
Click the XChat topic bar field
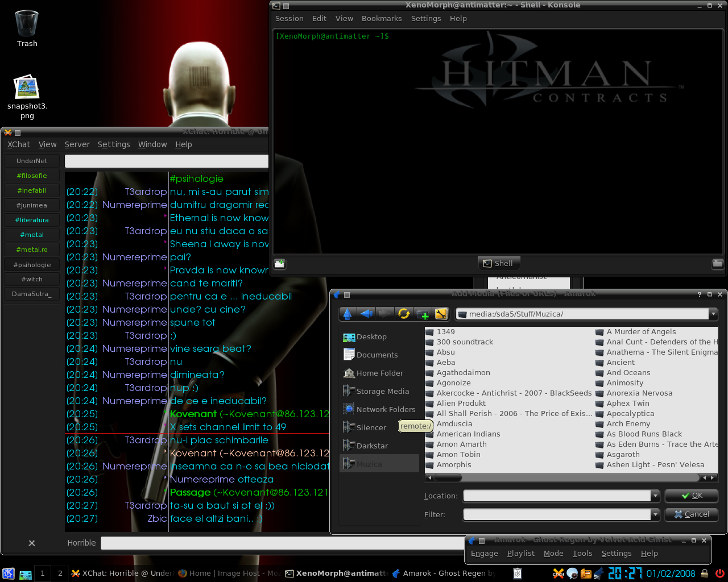tap(167, 161)
